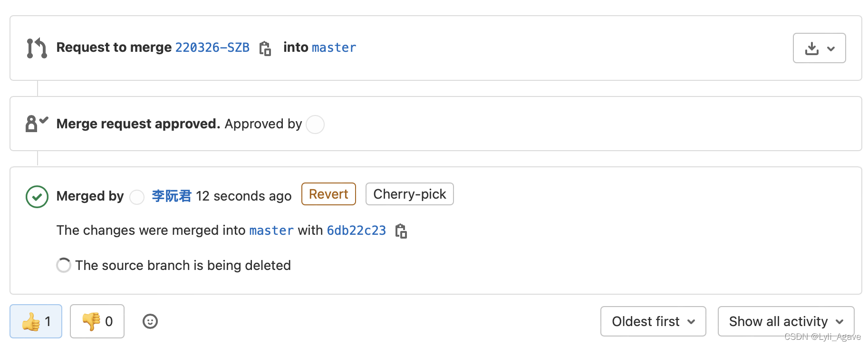Open the Oldest first sort dropdown
This screenshot has width=868, height=346.
(653, 322)
